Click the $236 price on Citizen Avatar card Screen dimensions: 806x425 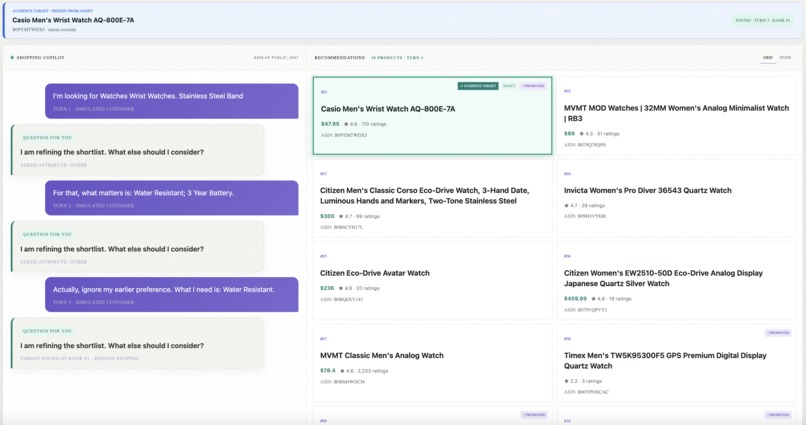pos(327,288)
